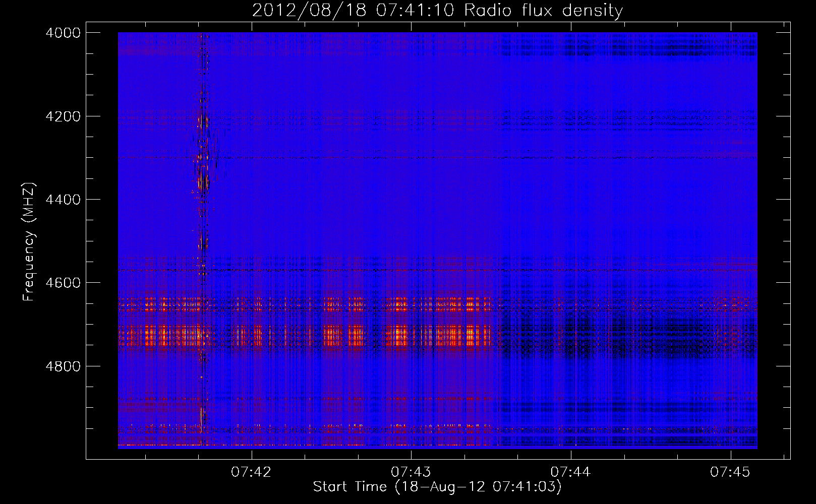This screenshot has height=504, width=816.
Task: Click the 07:44 time tick label
Action: tap(570, 472)
